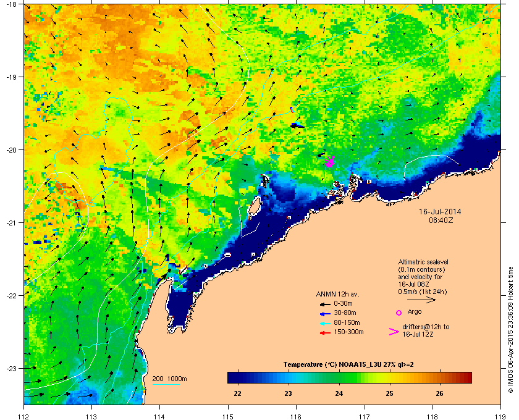The height and width of the screenshot is (420, 519).
Task: Click the magenta Argo circle symbol
Action: [x=399, y=313]
